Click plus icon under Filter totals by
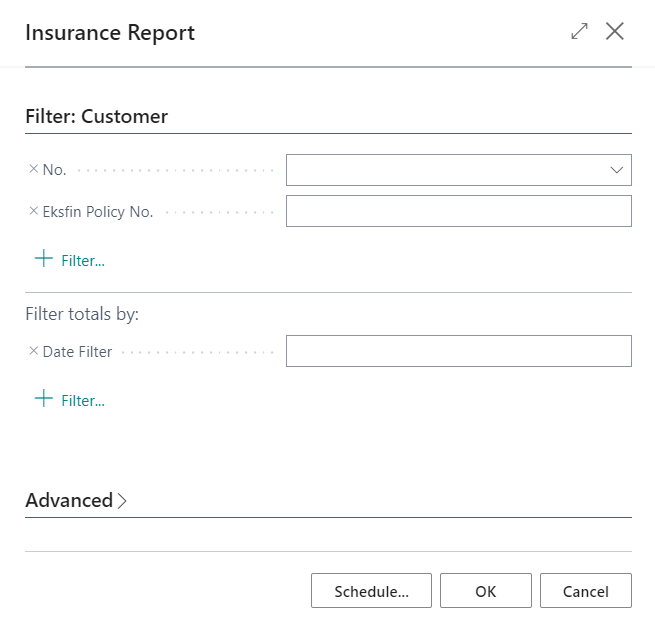The width and height of the screenshot is (655, 631). point(43,399)
